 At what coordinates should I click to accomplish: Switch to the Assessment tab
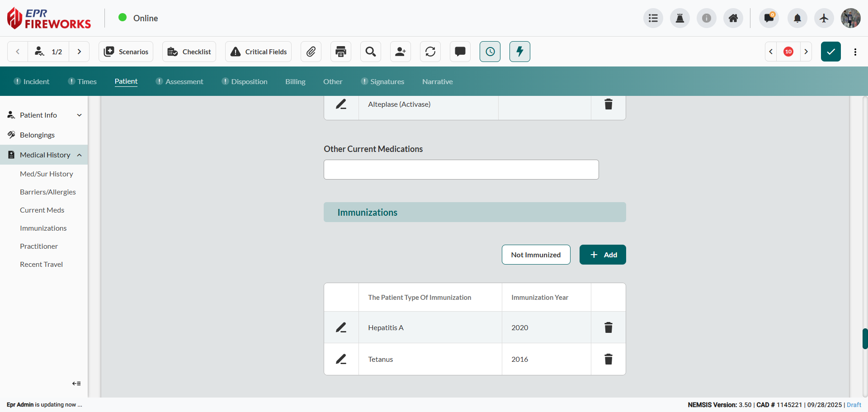184,81
